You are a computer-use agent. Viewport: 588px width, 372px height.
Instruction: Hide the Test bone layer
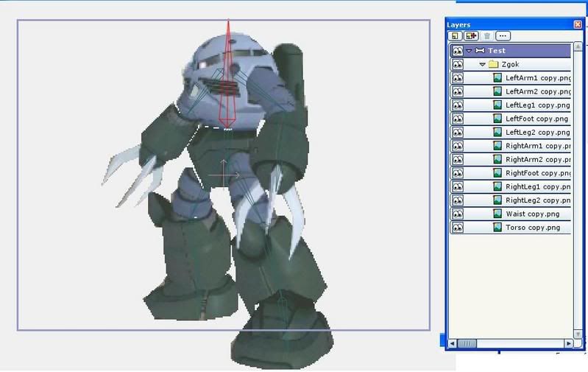click(457, 51)
